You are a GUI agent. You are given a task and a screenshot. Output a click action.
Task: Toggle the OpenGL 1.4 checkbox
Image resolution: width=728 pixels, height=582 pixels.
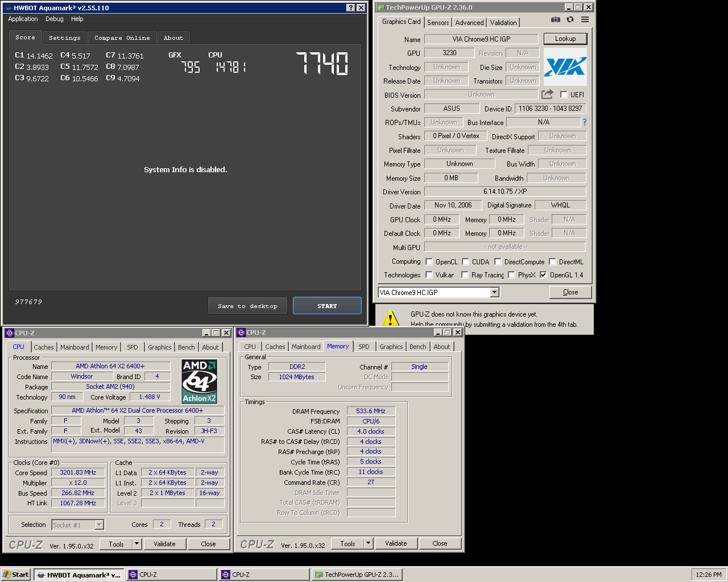tap(543, 275)
